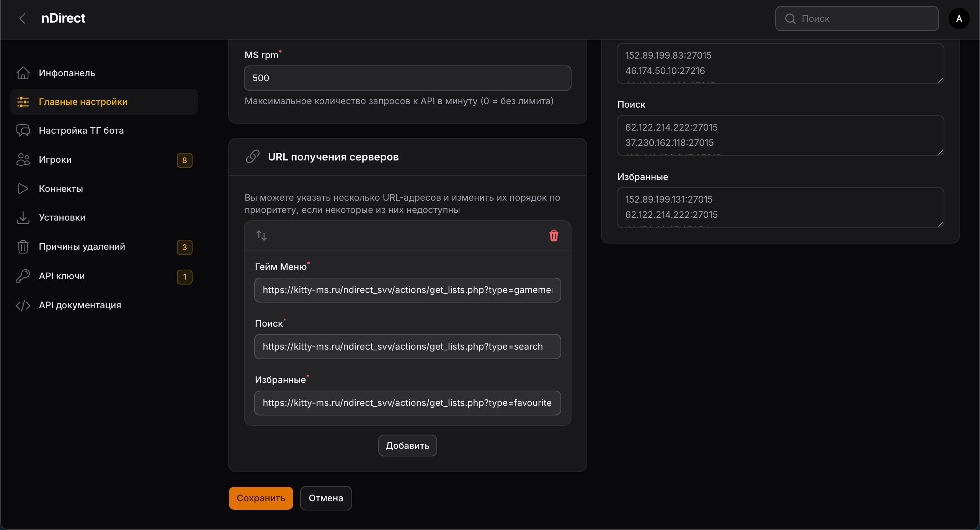Click the code brackets icon for API документация
This screenshot has height=530, width=980.
click(23, 305)
